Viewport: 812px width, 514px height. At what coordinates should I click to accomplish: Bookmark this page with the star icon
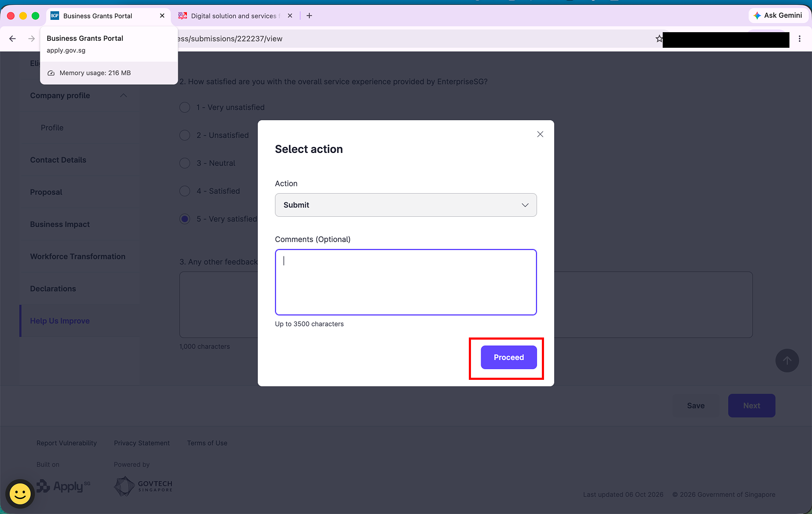tap(659, 39)
